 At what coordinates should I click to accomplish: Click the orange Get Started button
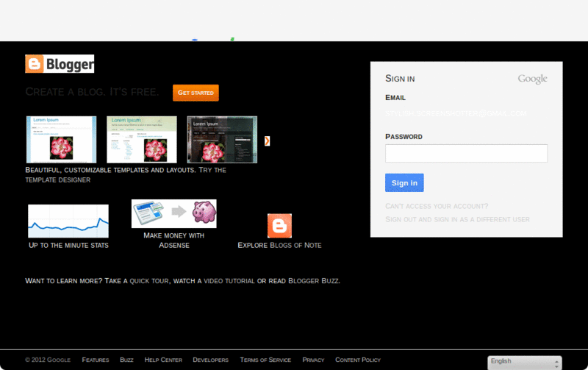pyautogui.click(x=196, y=93)
